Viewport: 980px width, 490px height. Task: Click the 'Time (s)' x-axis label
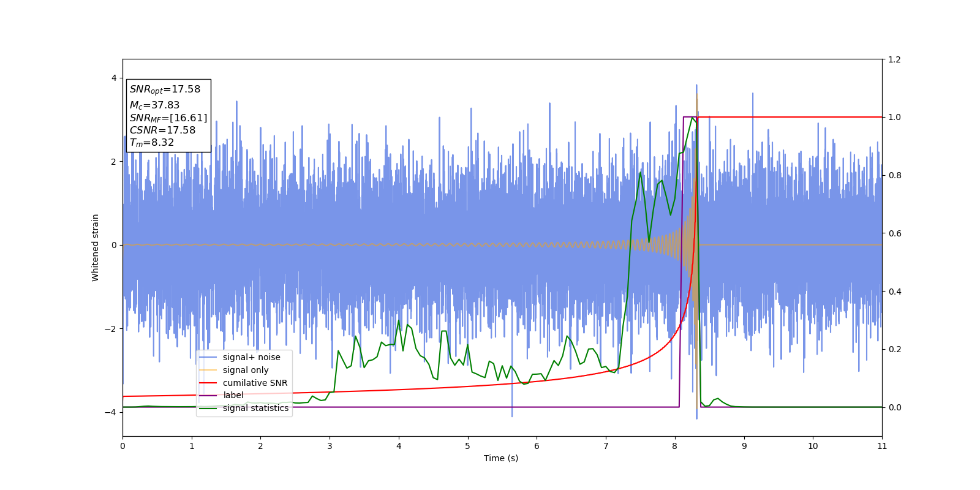pyautogui.click(x=501, y=458)
